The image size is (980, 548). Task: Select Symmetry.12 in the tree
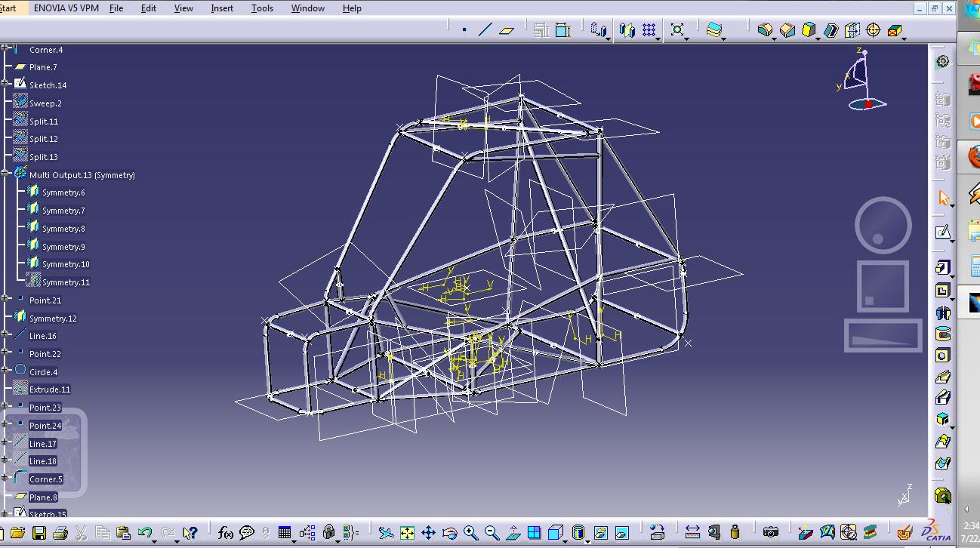pos(53,319)
